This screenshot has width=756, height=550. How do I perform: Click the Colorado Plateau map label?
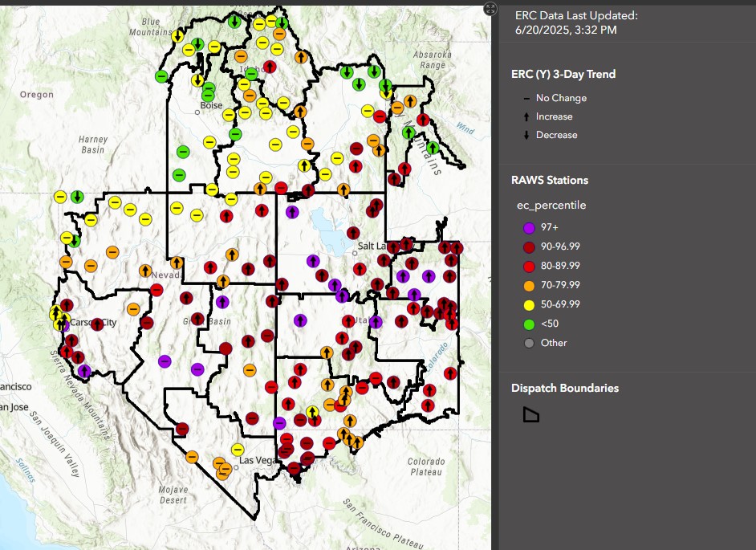click(x=426, y=466)
